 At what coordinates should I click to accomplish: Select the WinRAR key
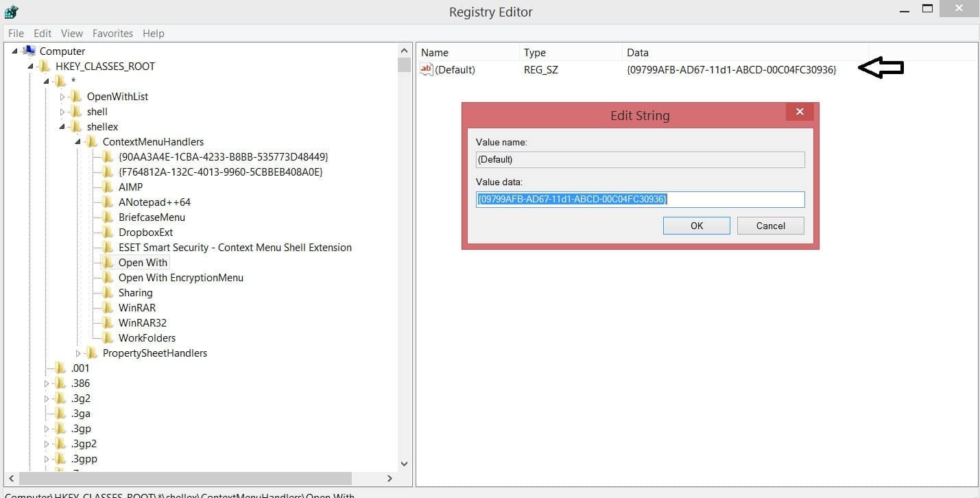pyautogui.click(x=137, y=308)
